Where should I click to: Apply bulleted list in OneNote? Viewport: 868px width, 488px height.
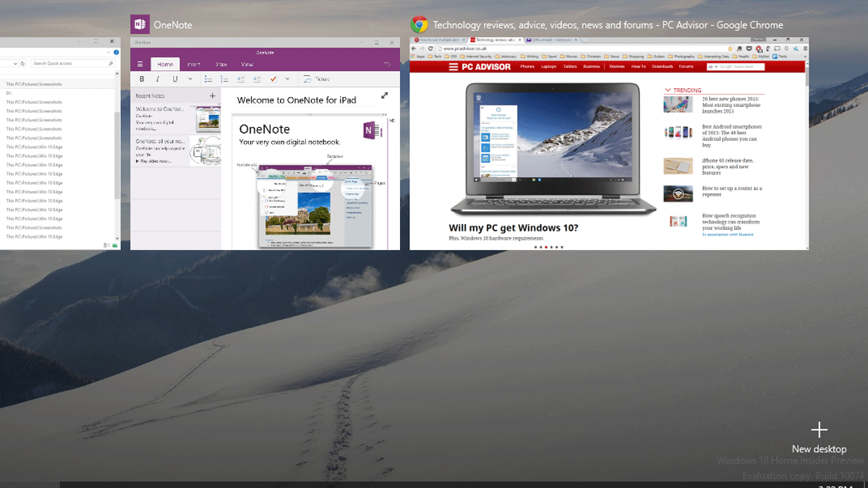(x=208, y=79)
